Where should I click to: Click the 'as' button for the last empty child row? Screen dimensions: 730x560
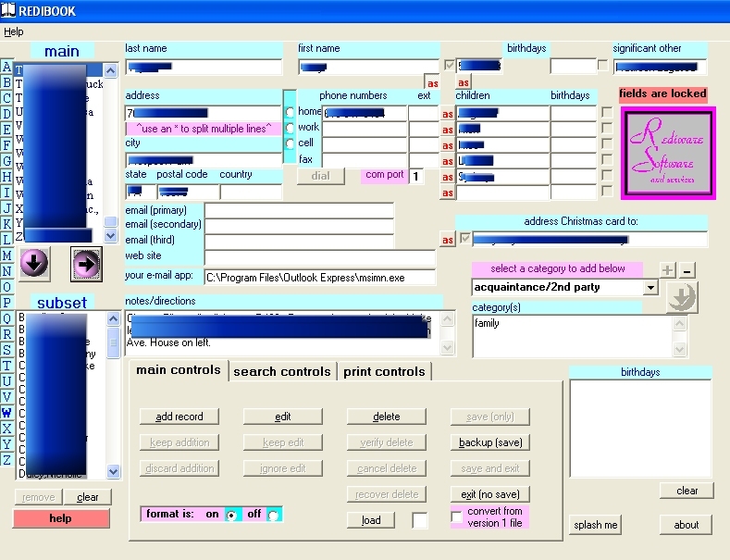[448, 193]
